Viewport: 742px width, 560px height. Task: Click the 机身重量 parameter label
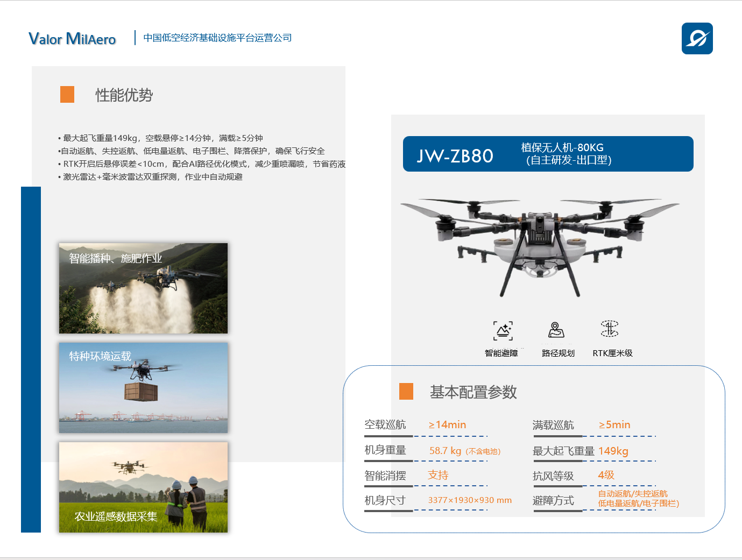385,450
